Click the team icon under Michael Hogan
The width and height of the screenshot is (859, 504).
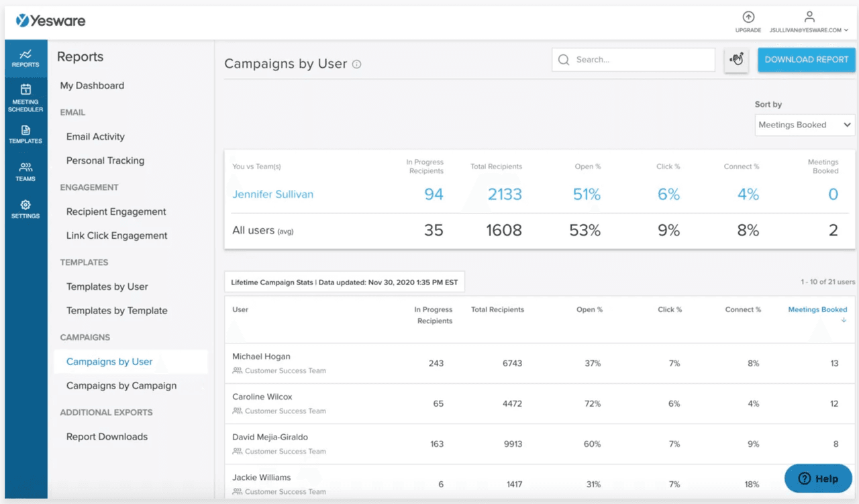(238, 370)
